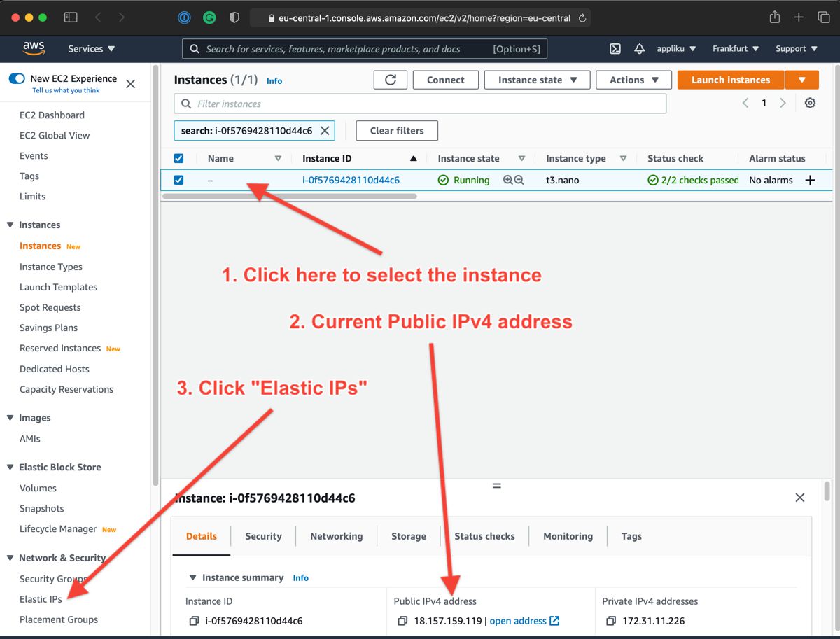The image size is (840, 639).
Task: Switch to the Storage tab
Action: [x=409, y=536]
